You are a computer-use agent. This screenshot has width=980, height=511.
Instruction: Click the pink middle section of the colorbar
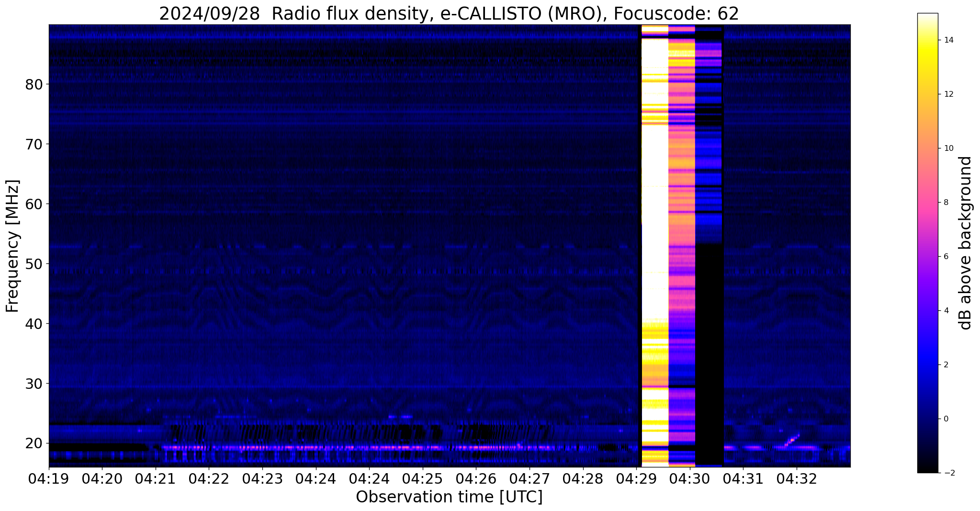pyautogui.click(x=927, y=203)
